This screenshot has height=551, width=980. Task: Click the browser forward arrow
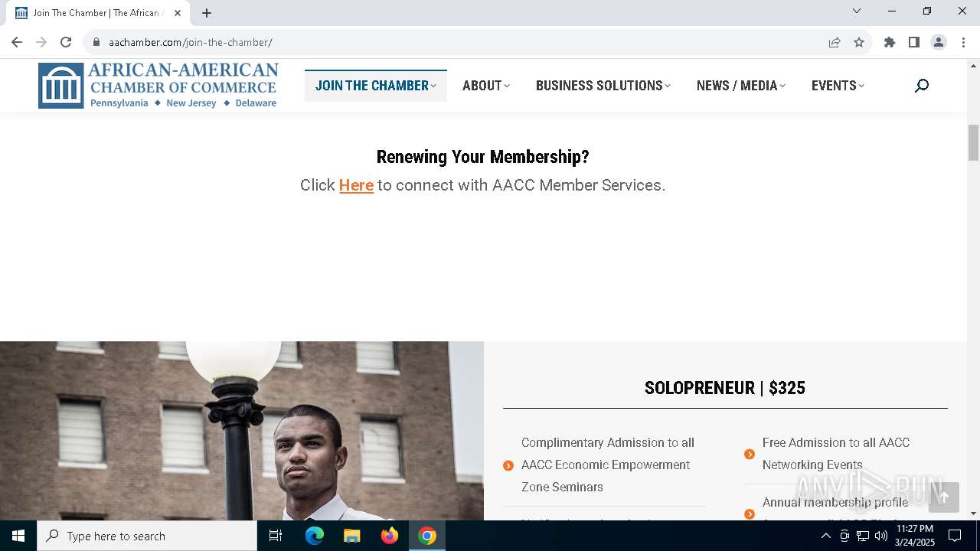pos(41,42)
